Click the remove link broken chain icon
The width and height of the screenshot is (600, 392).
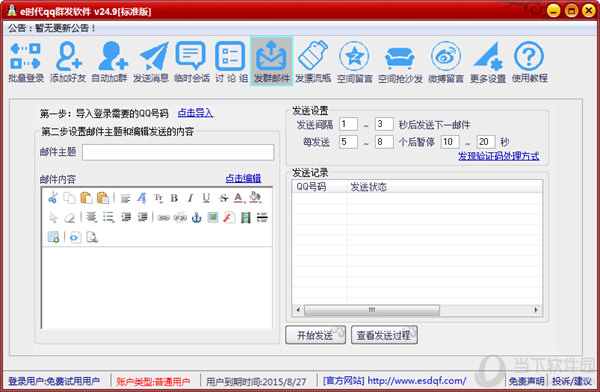(180, 217)
